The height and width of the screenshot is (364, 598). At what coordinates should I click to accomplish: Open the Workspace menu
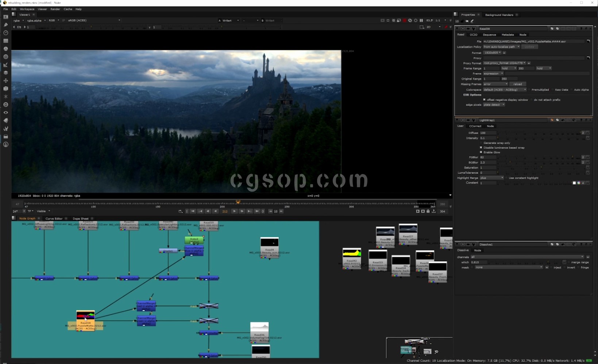[x=27, y=9]
